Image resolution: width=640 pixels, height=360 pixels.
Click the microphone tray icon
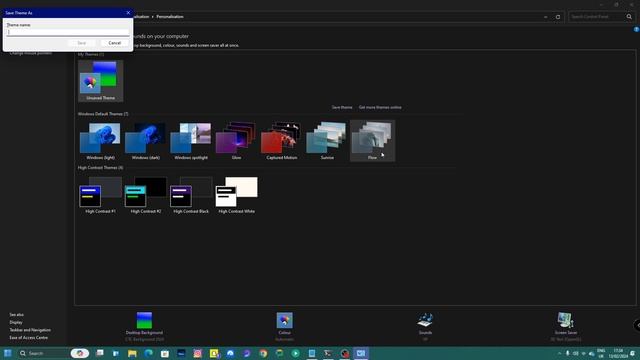(567, 353)
